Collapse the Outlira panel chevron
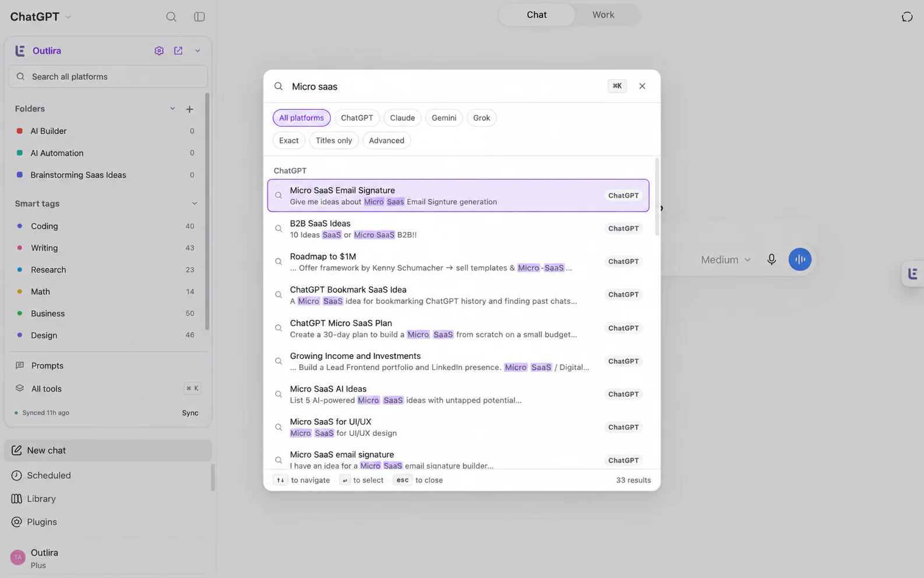 (x=198, y=51)
